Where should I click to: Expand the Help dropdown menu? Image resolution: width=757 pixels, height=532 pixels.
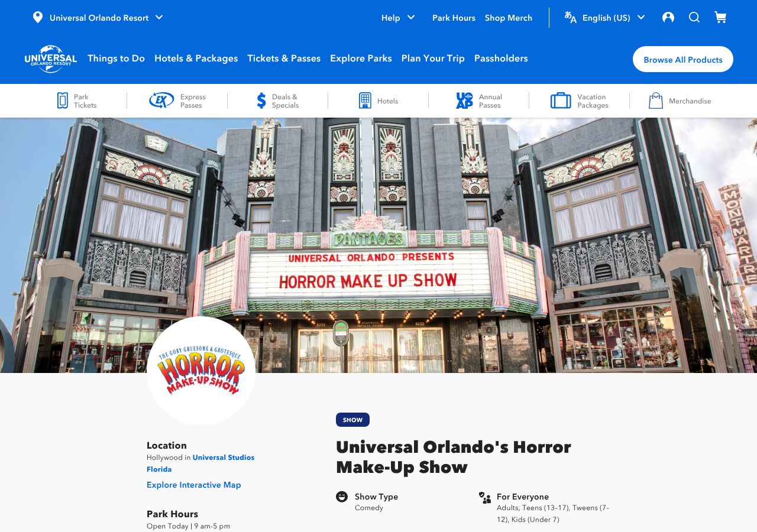tap(398, 18)
